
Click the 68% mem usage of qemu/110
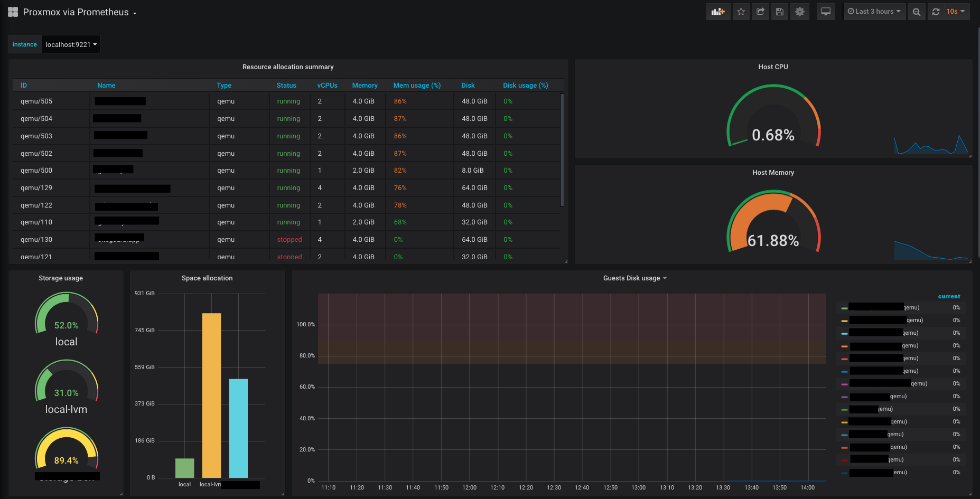pos(400,222)
